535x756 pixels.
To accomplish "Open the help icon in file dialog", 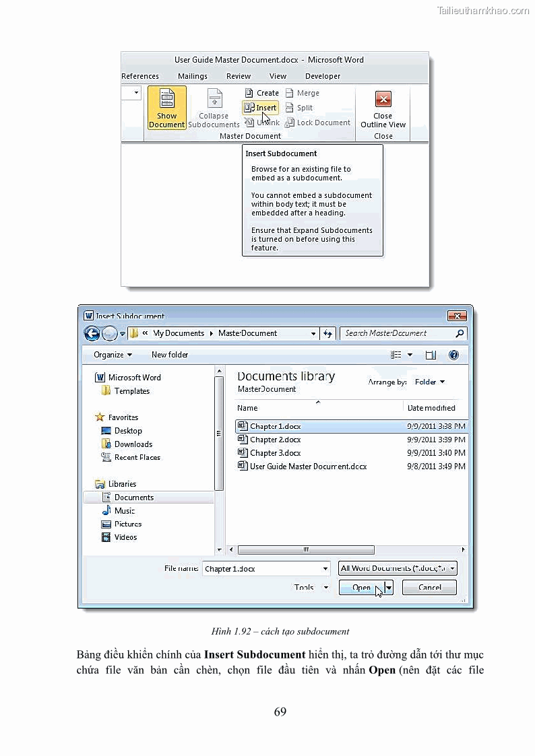I will pyautogui.click(x=453, y=355).
